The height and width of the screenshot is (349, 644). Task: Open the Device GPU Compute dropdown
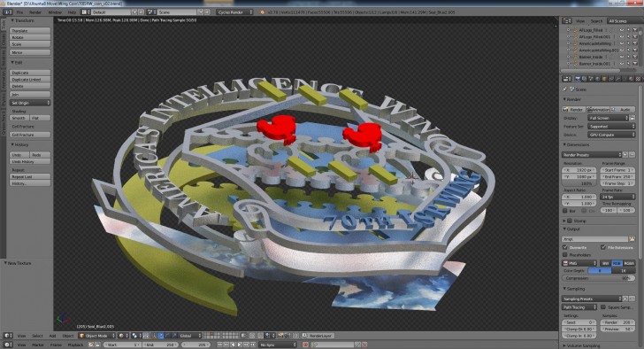[611, 135]
